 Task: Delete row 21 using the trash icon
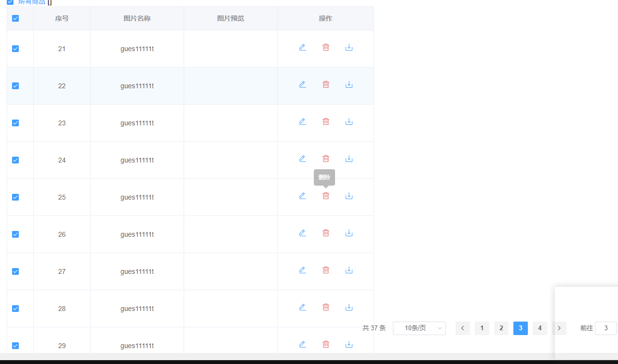coord(326,47)
